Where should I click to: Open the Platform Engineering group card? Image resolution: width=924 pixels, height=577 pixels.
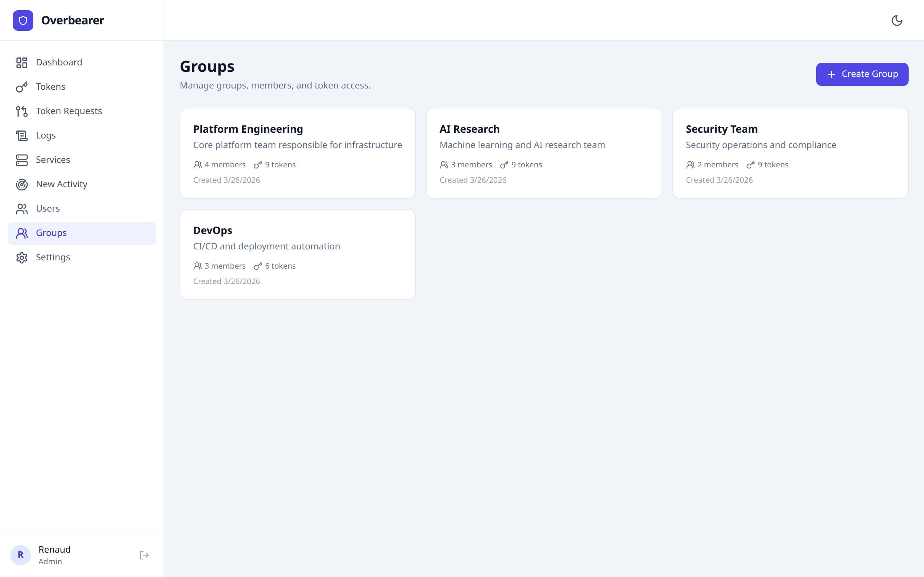tap(297, 153)
